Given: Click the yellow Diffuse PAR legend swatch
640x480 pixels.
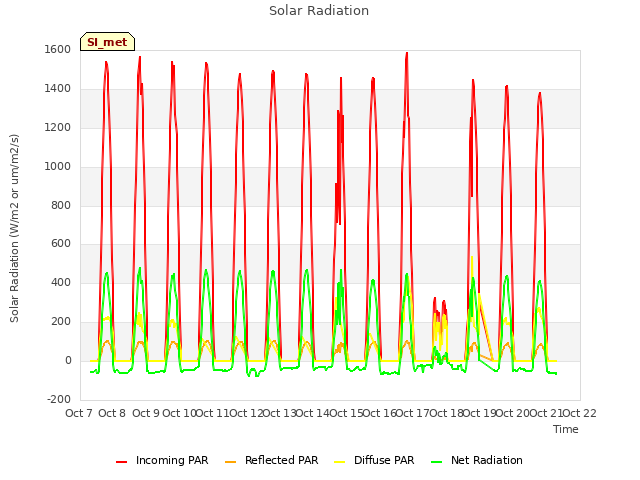Looking at the screenshot, I should 340,462.
